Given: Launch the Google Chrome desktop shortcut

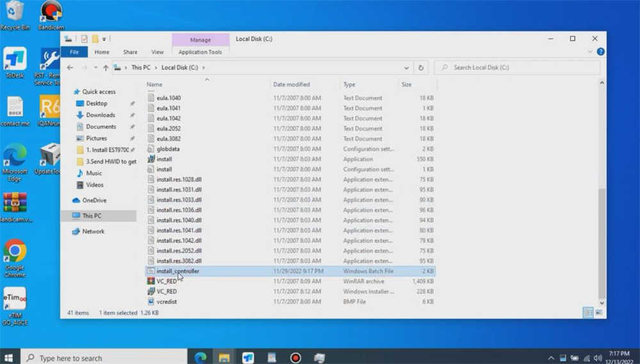Looking at the screenshot, I should [x=15, y=258].
